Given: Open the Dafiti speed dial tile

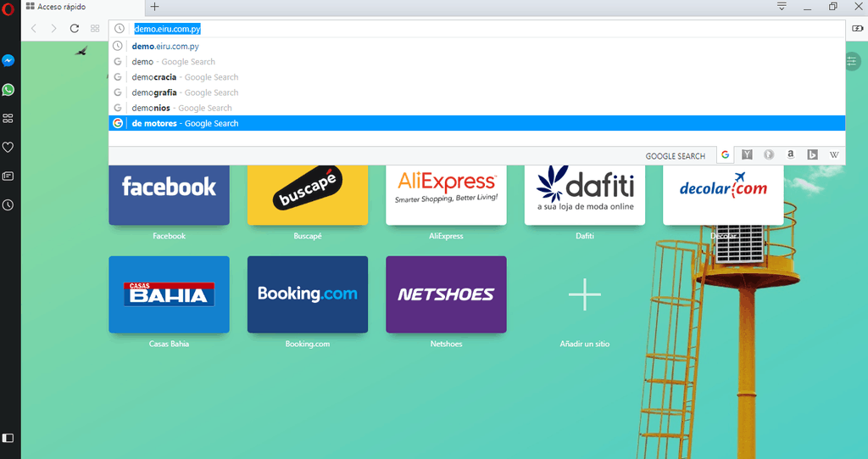Looking at the screenshot, I should [x=585, y=194].
